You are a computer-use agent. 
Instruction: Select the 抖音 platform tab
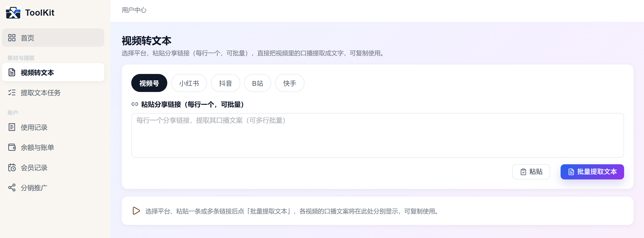[x=226, y=83]
